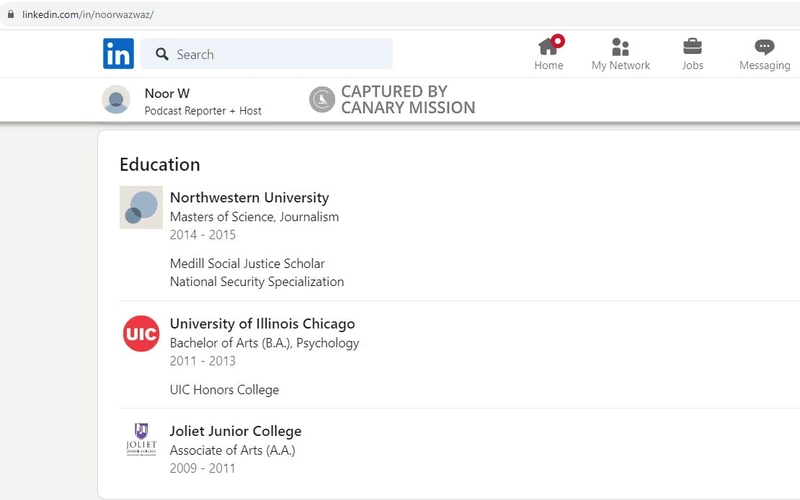Screen dimensions: 800x500
Task: Click the lock icon in address bar
Action: [11, 14]
